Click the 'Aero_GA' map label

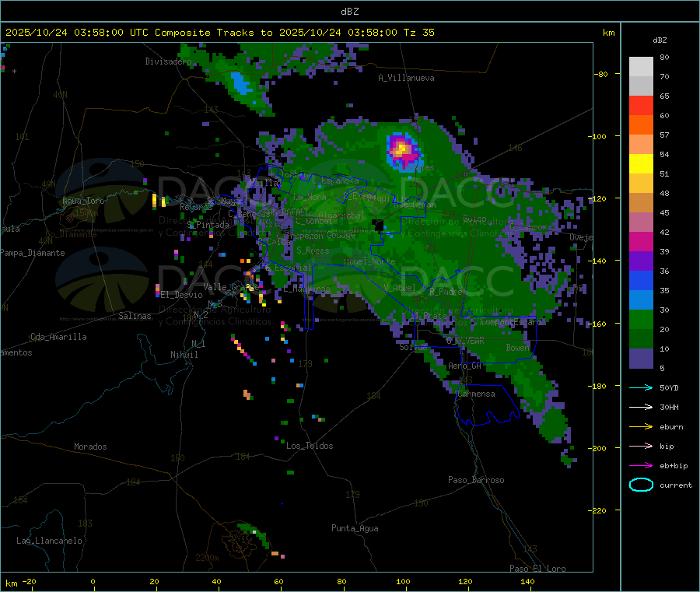point(465,366)
